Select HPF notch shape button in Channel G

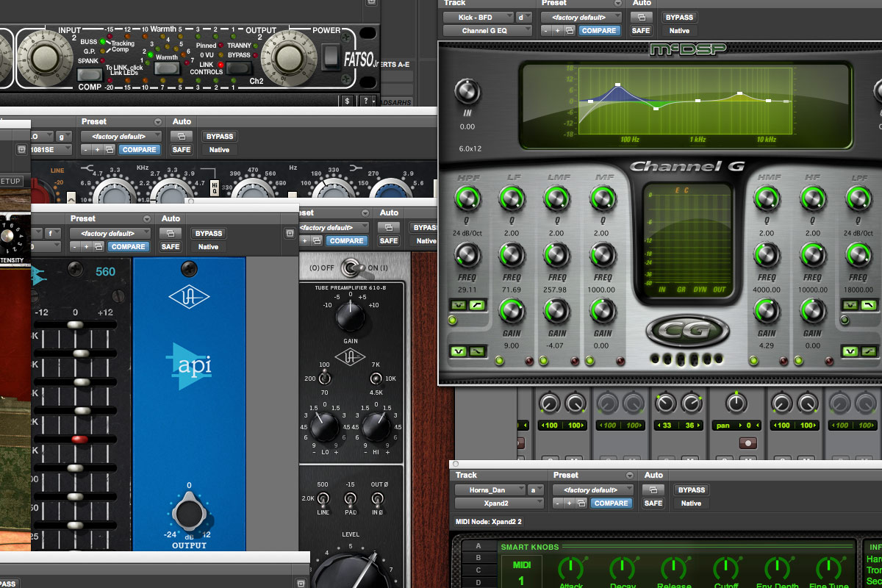(459, 304)
